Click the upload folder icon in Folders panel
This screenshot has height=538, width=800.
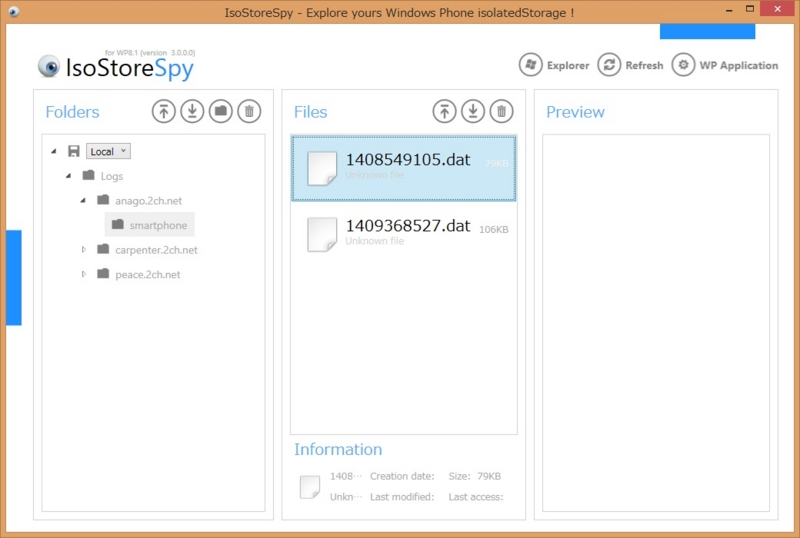point(164,111)
